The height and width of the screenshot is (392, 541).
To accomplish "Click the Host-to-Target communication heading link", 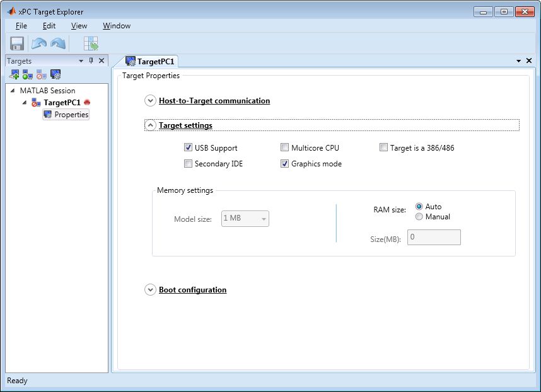I will click(x=214, y=101).
